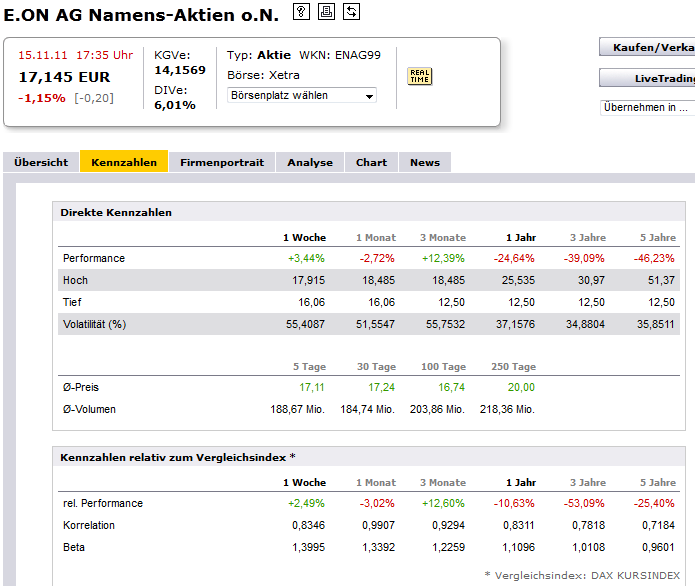The height and width of the screenshot is (586, 695).
Task: Switch to the Übersicht tab
Action: 41,162
